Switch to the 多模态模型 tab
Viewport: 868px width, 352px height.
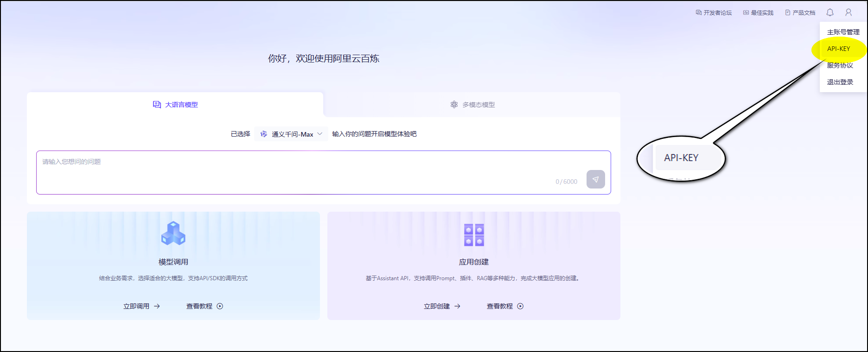coord(472,105)
